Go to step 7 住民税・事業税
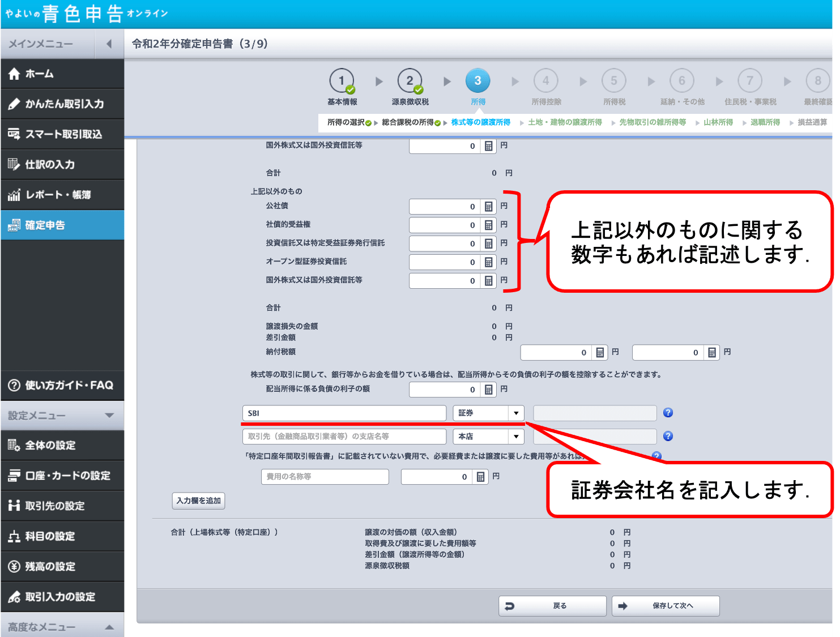 (750, 87)
